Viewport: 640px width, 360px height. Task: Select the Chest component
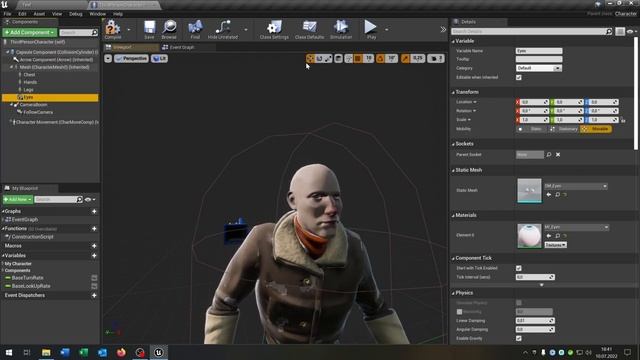point(29,75)
